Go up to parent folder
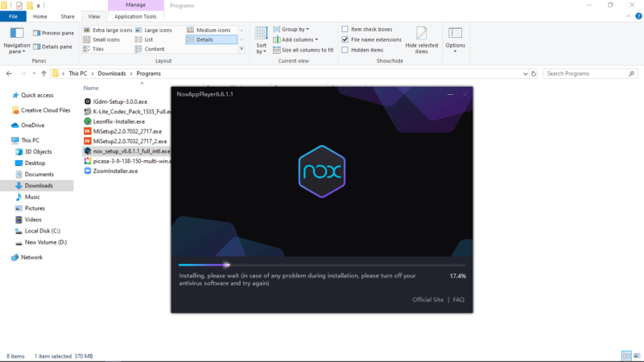Screen dimensions: 644x362 (x=43, y=73)
